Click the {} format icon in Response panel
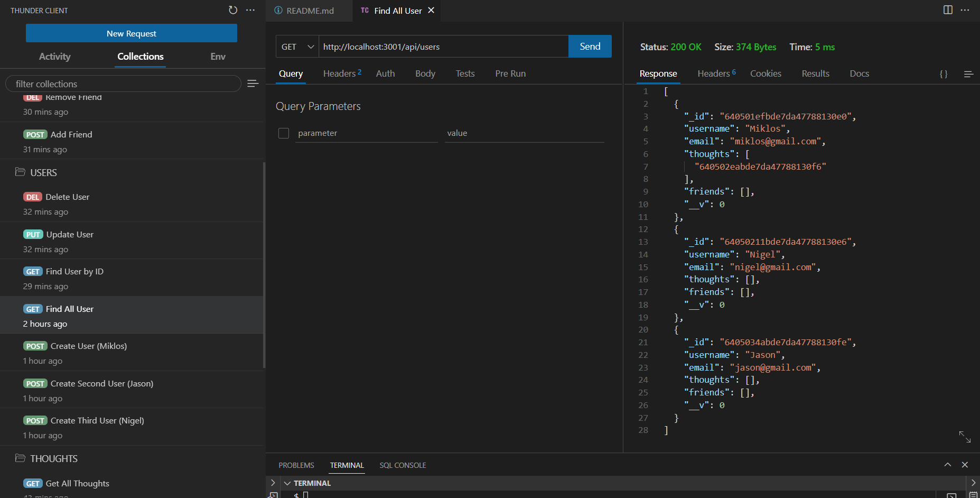The width and height of the screenshot is (980, 498). tap(944, 73)
